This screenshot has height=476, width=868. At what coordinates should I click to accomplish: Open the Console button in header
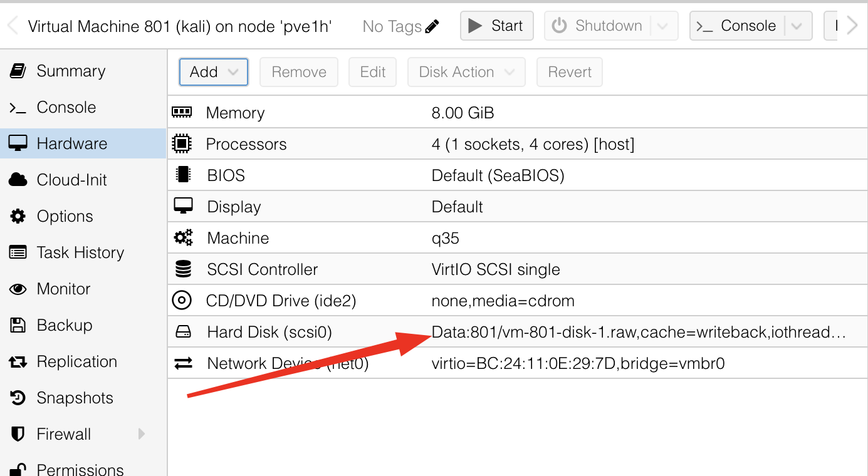pyautogui.click(x=738, y=26)
